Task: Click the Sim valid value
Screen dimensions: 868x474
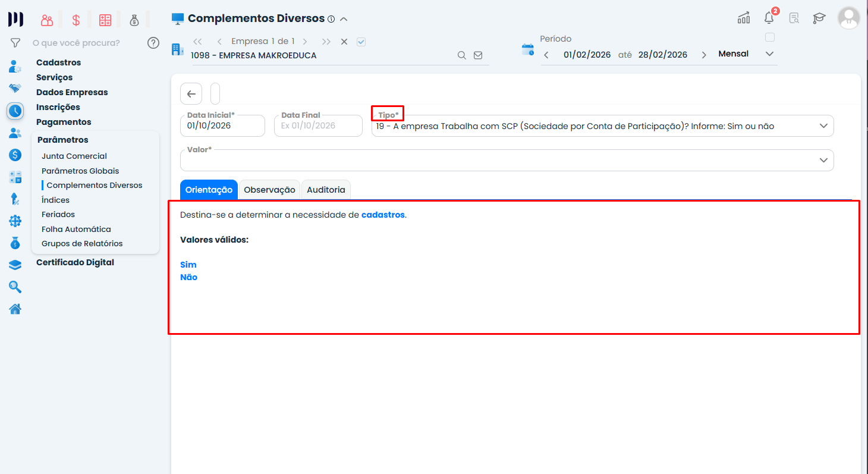Action: (x=188, y=265)
